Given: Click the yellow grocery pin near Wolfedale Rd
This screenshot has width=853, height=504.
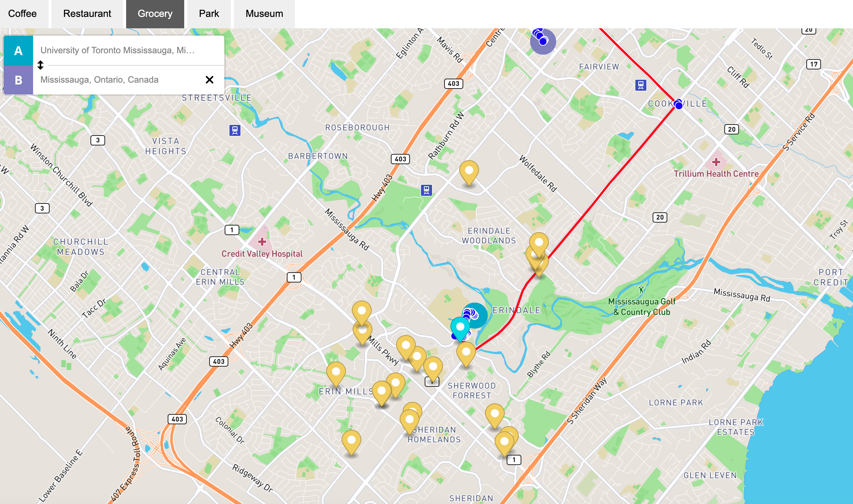Looking at the screenshot, I should (469, 171).
